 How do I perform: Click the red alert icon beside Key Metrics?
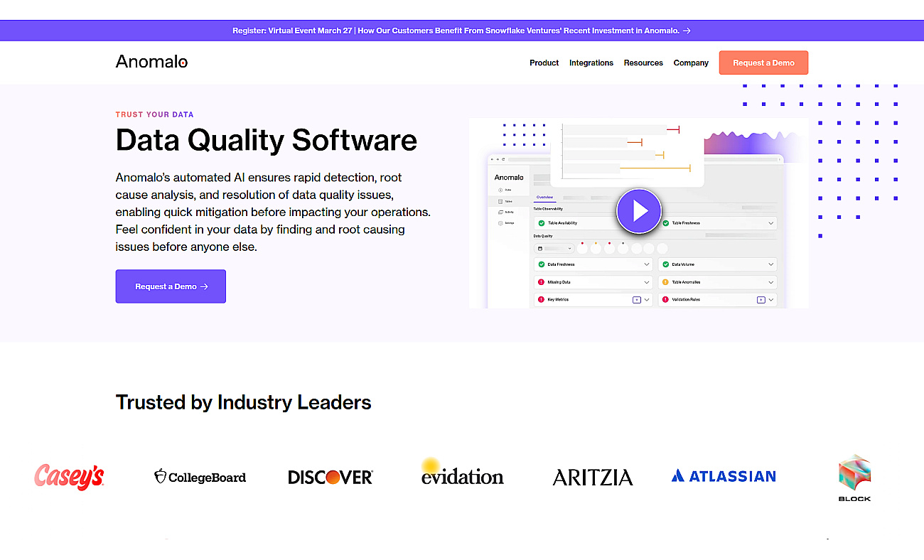pyautogui.click(x=542, y=299)
